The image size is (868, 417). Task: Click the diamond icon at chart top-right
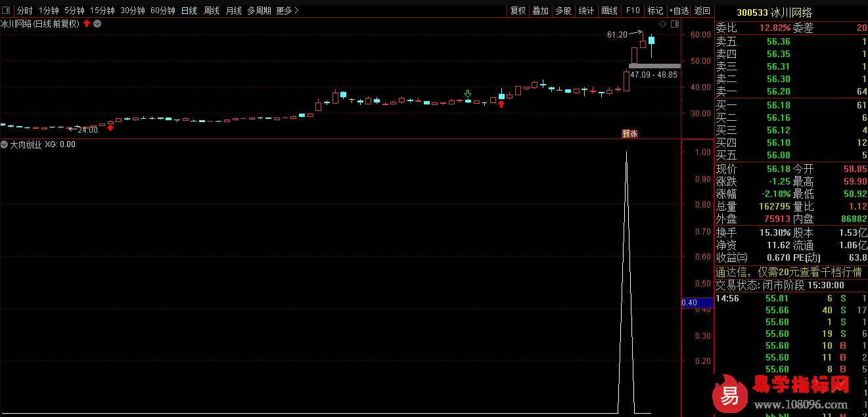662,24
